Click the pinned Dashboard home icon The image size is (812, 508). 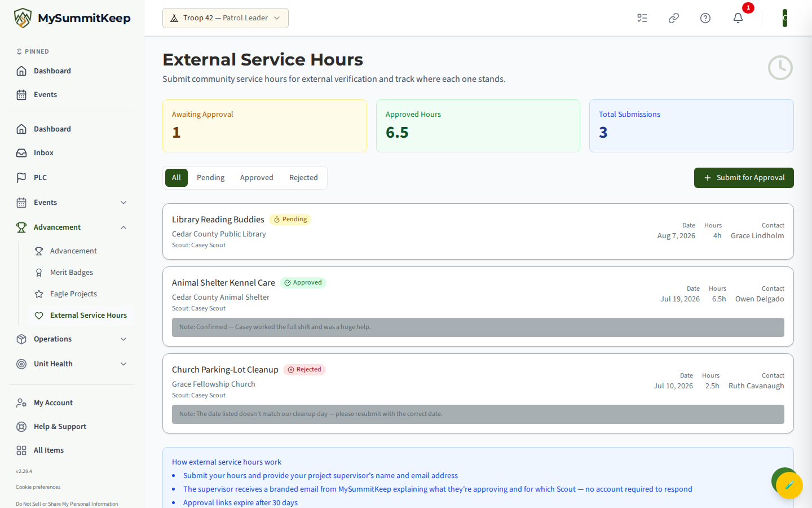point(21,71)
